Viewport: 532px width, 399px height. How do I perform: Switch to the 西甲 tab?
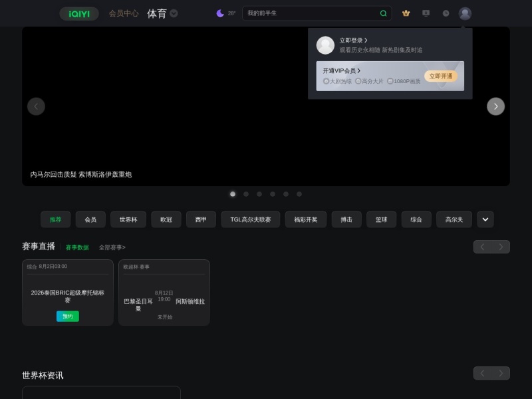[x=201, y=219]
